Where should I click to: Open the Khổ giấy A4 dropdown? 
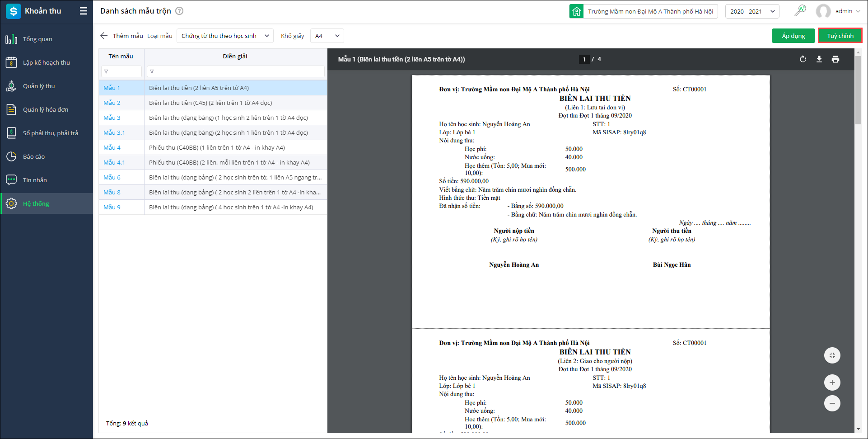click(x=327, y=36)
